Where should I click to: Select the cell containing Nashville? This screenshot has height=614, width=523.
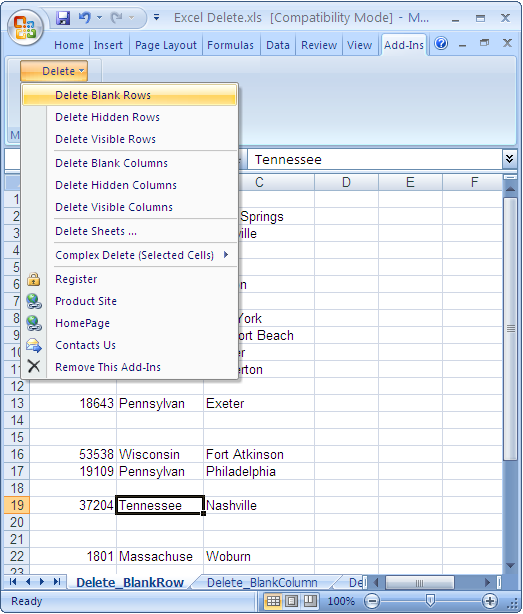pos(259,505)
